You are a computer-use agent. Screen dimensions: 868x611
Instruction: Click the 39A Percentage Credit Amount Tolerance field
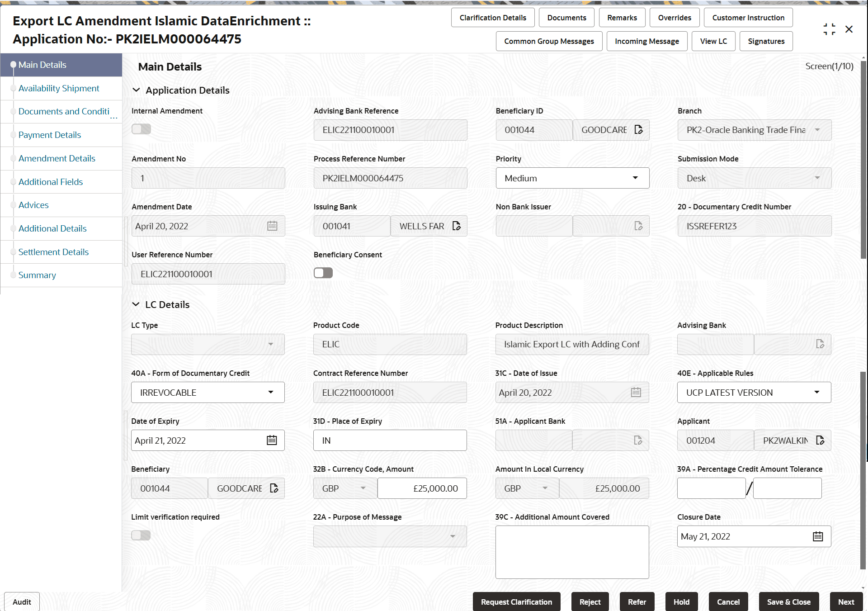pyautogui.click(x=711, y=488)
